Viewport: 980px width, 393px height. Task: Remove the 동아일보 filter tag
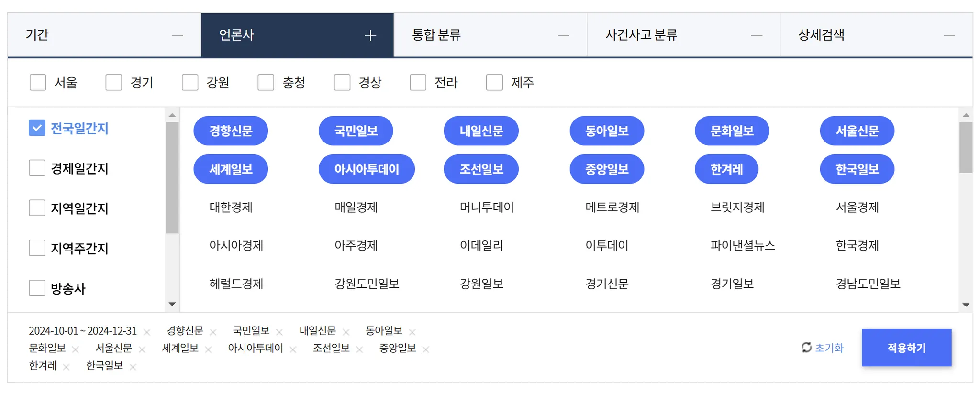(412, 332)
